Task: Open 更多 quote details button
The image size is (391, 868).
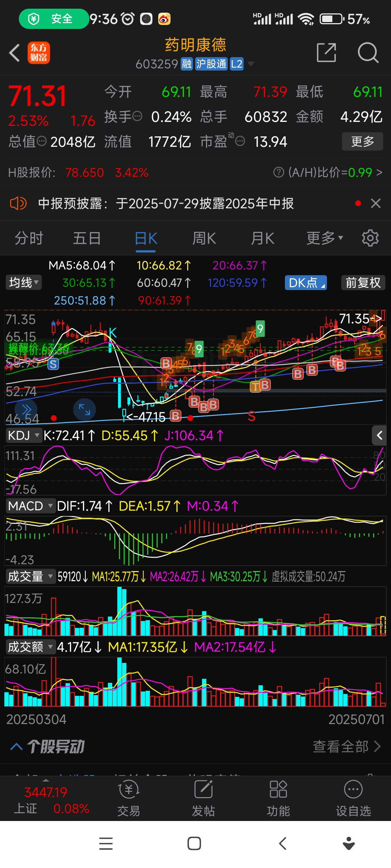Action: [x=362, y=141]
